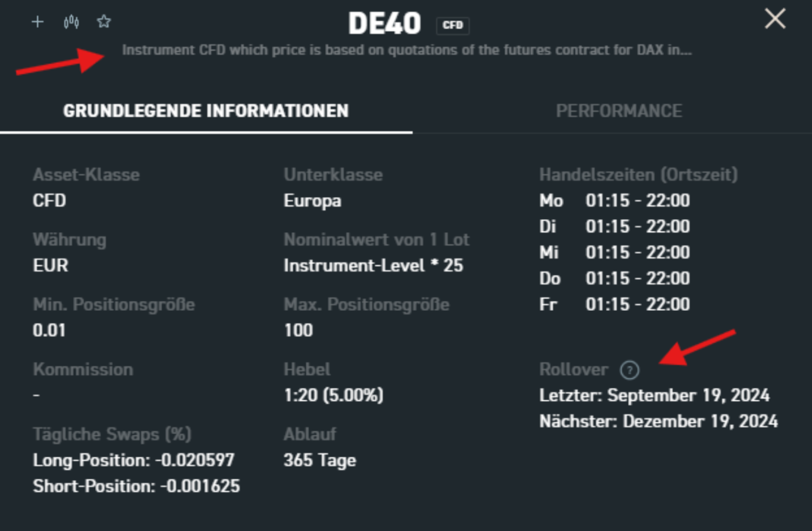The width and height of the screenshot is (812, 531).
Task: Select the GRUNDLEGENDE INFORMATIONEN tab
Action: tap(206, 111)
